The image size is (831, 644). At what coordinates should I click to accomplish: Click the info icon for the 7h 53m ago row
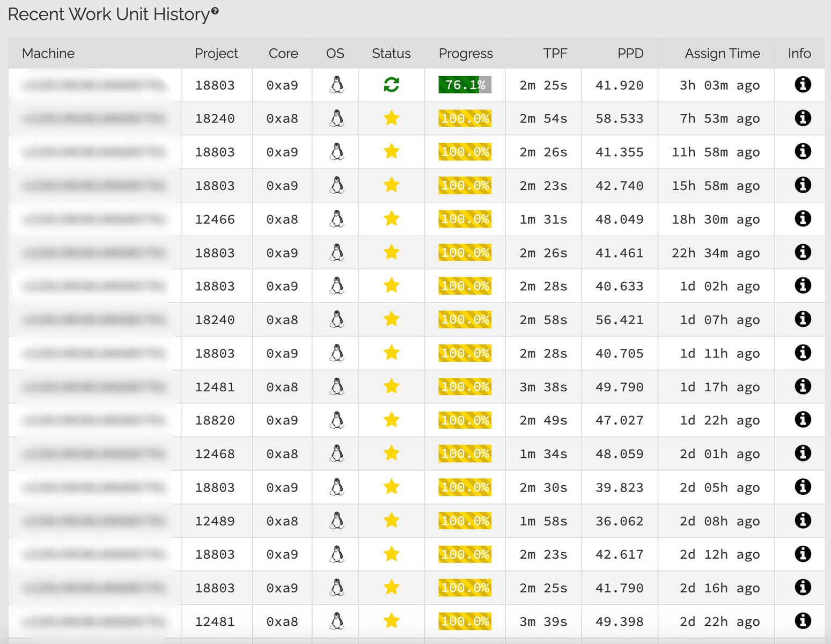(x=803, y=118)
